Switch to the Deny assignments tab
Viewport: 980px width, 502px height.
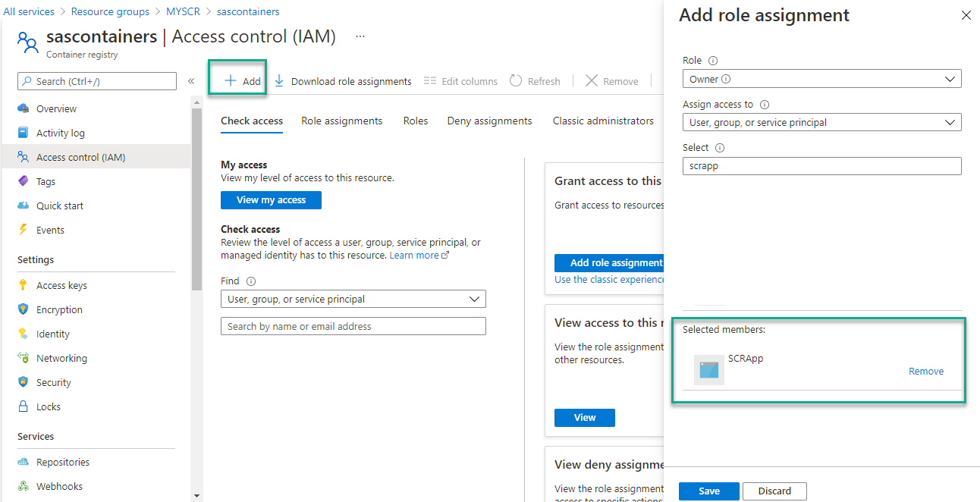click(x=489, y=121)
